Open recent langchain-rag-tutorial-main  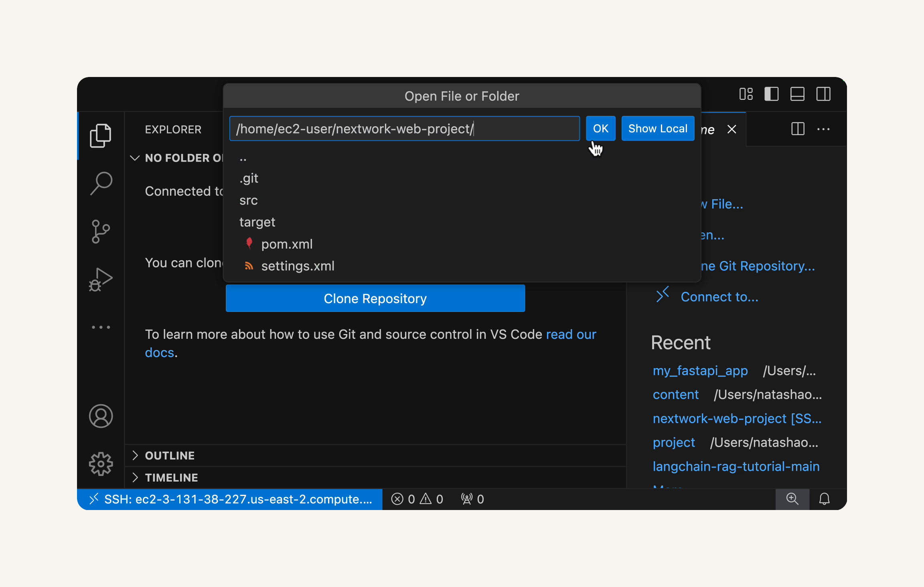click(x=736, y=466)
